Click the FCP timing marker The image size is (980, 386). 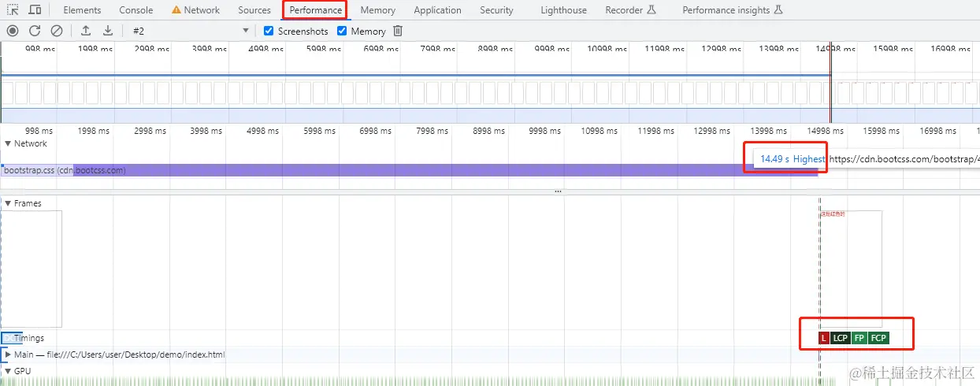coord(878,338)
